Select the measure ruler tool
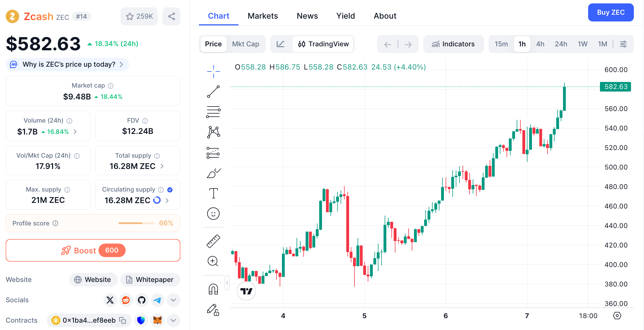 pyautogui.click(x=214, y=241)
